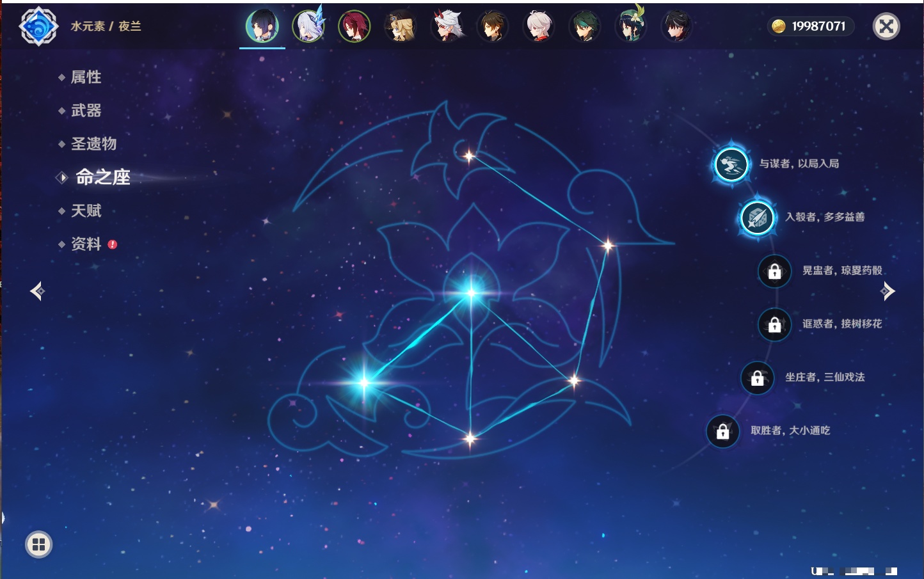Switch to previous character with left arrow
This screenshot has width=924, height=579.
coord(38,291)
